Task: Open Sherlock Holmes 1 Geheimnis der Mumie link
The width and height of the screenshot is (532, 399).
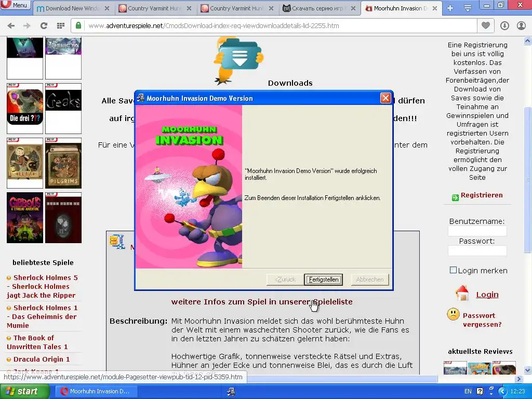Action: tap(43, 316)
